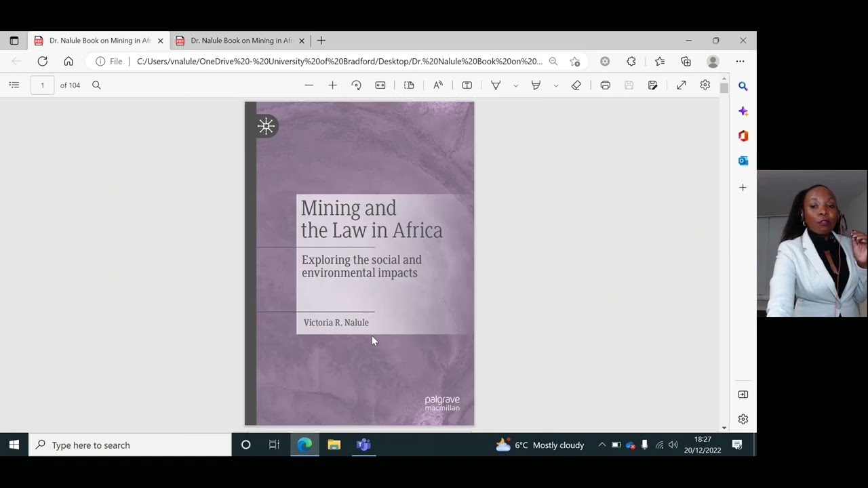This screenshot has width=868, height=488.
Task: Open Task View
Action: pos(274,445)
